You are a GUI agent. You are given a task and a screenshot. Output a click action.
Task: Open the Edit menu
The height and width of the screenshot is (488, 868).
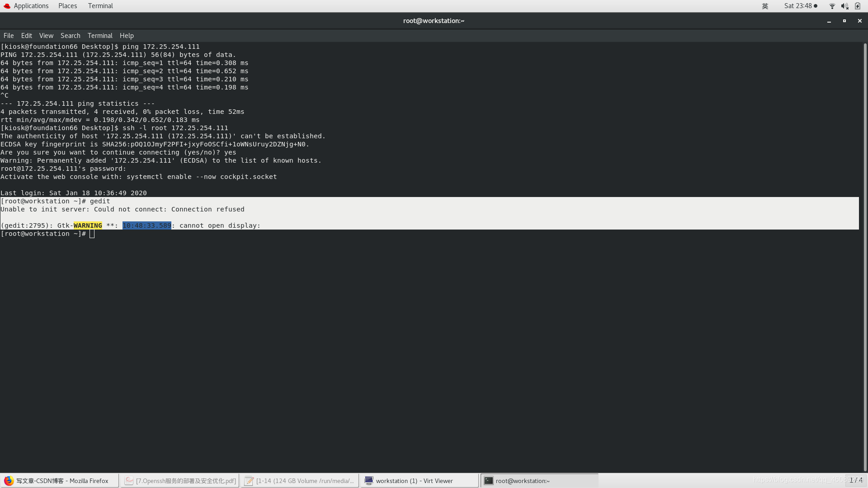27,36
